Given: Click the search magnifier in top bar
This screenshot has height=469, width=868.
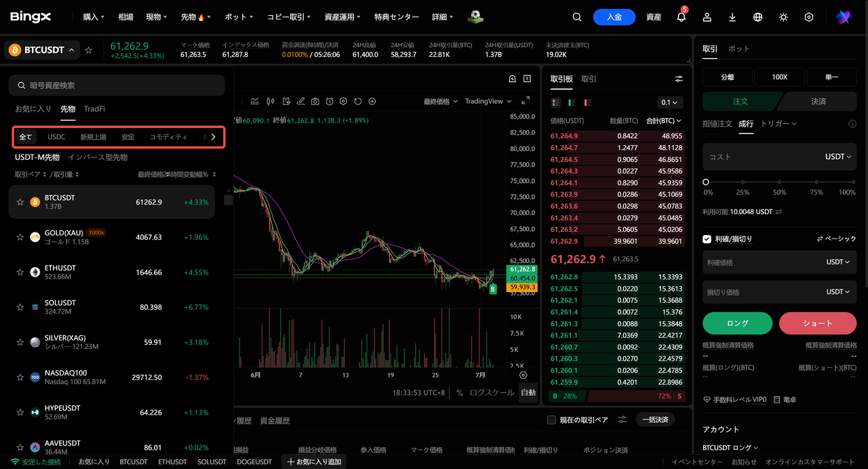Looking at the screenshot, I should (577, 17).
